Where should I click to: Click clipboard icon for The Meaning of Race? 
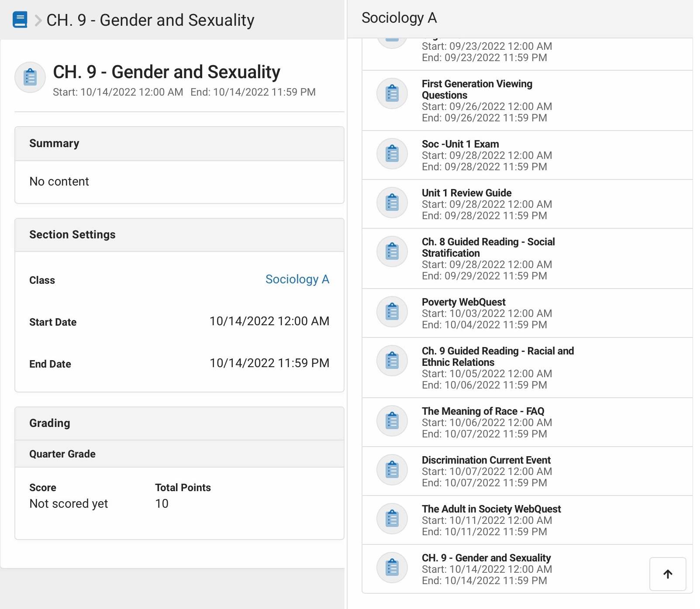pos(392,421)
